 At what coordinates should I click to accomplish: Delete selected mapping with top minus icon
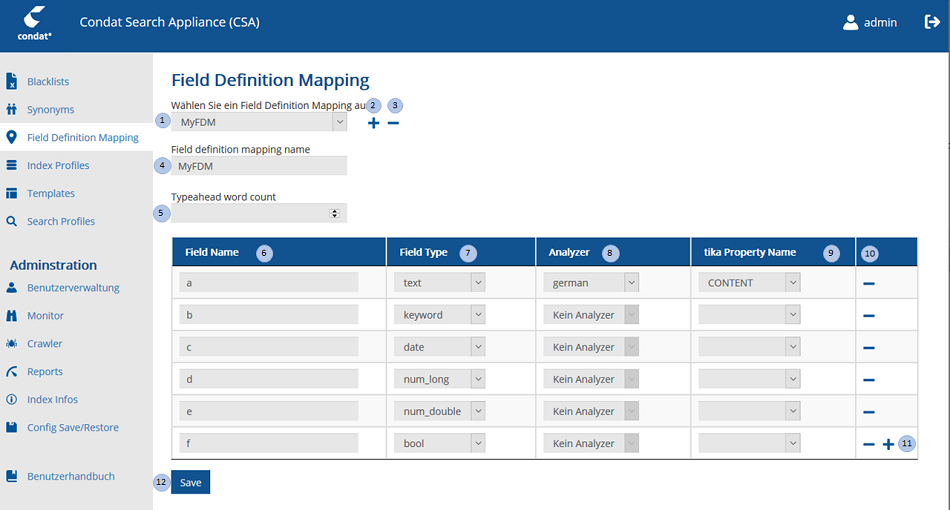[393, 123]
